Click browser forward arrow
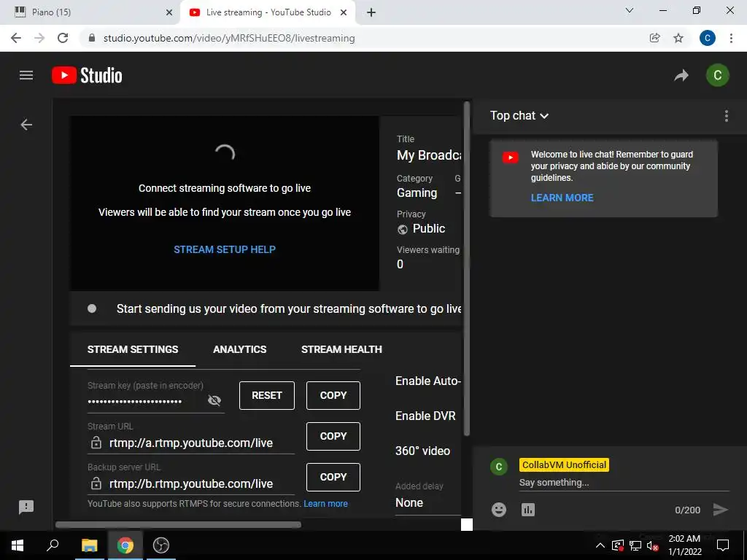The width and height of the screenshot is (747, 560). point(39,38)
